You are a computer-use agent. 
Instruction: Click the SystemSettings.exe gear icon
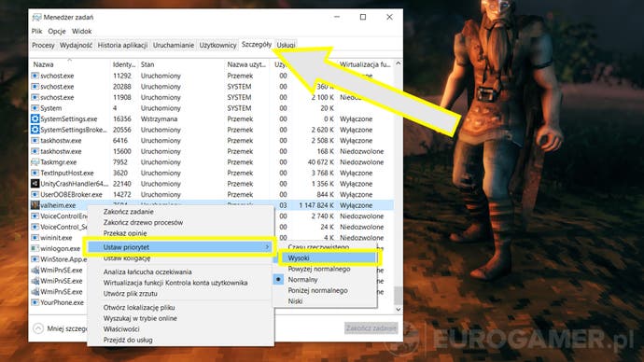[35, 119]
